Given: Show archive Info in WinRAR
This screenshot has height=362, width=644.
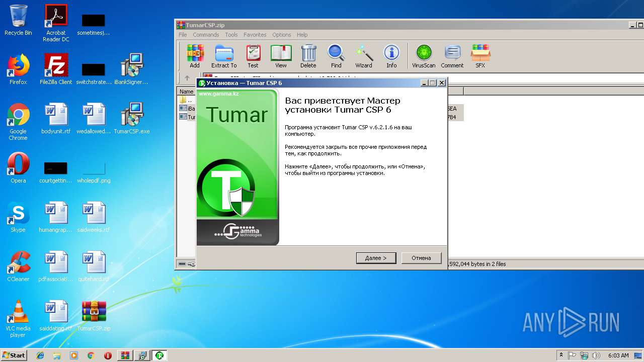Looking at the screenshot, I should (391, 56).
